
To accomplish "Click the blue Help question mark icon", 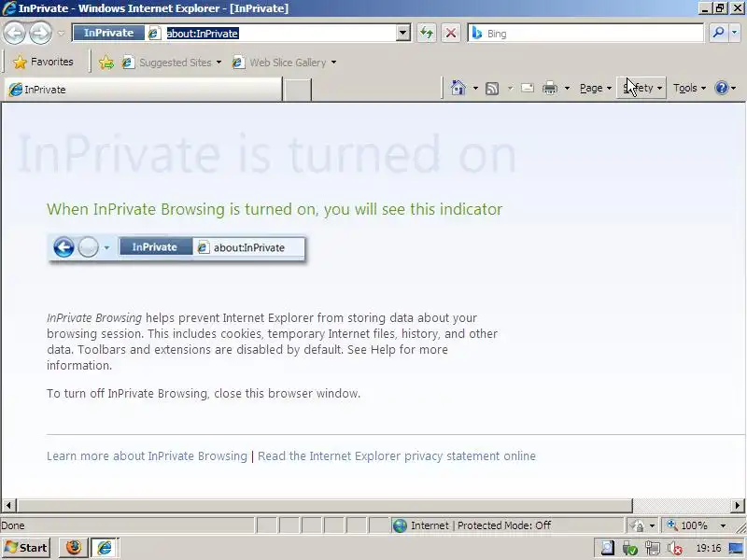I will point(722,88).
